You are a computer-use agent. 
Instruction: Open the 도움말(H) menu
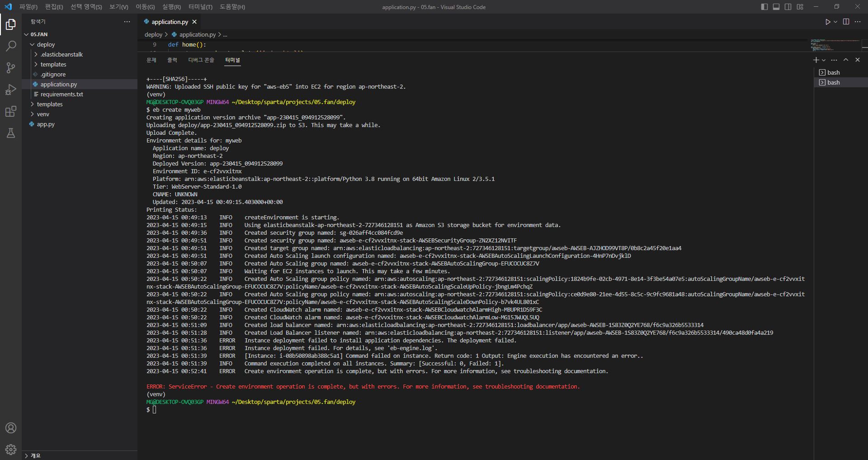pyautogui.click(x=232, y=7)
